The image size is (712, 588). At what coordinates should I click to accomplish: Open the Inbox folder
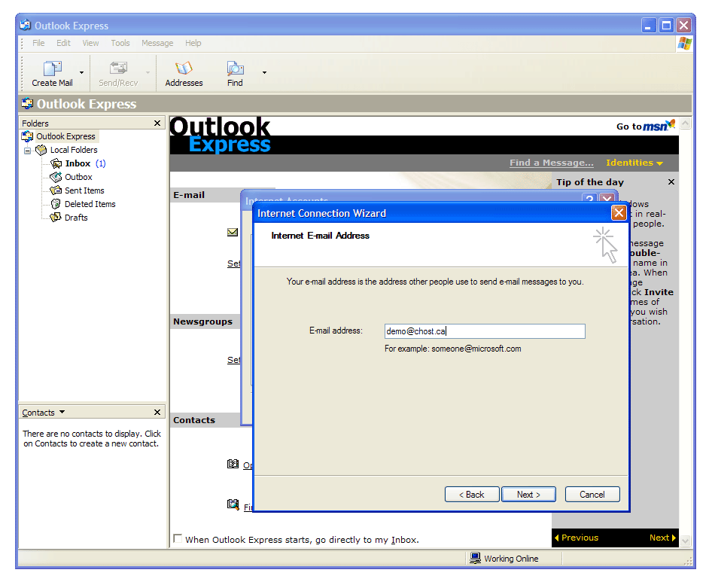click(x=78, y=163)
